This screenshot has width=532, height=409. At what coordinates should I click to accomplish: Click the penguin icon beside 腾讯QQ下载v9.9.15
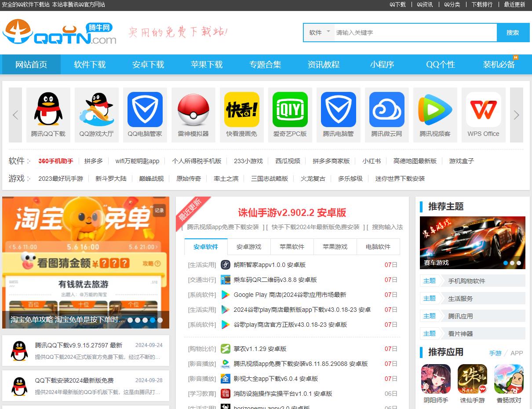click(19, 351)
